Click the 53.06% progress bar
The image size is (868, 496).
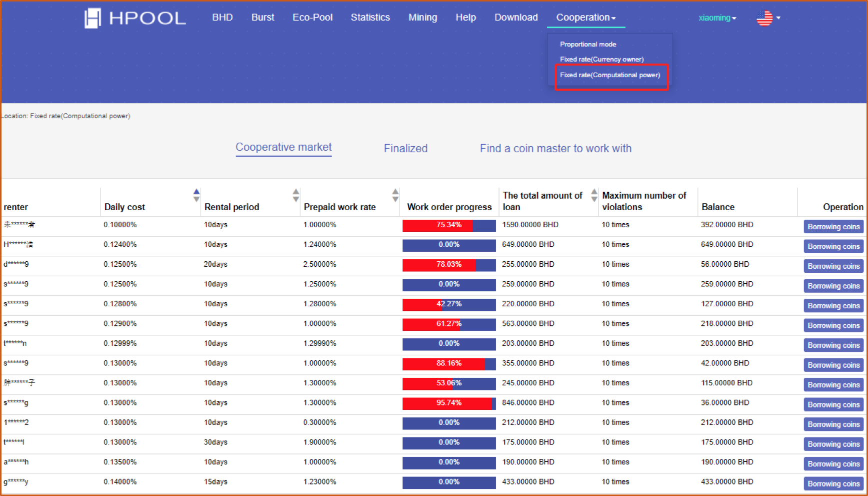coord(449,383)
